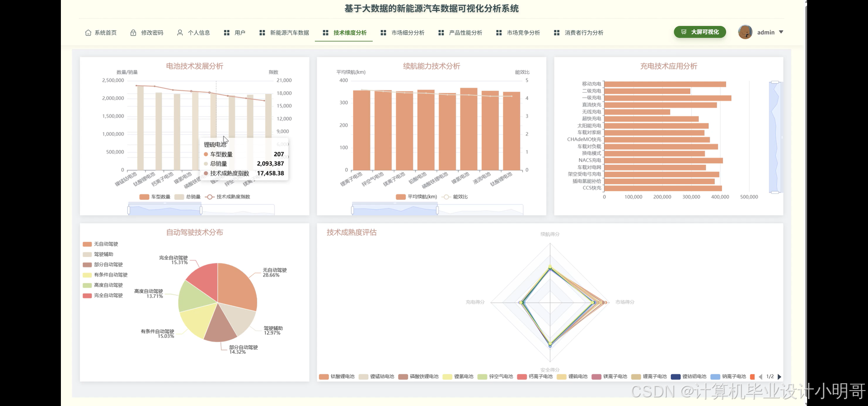Click right zoom handle under range chart

[x=438, y=210]
